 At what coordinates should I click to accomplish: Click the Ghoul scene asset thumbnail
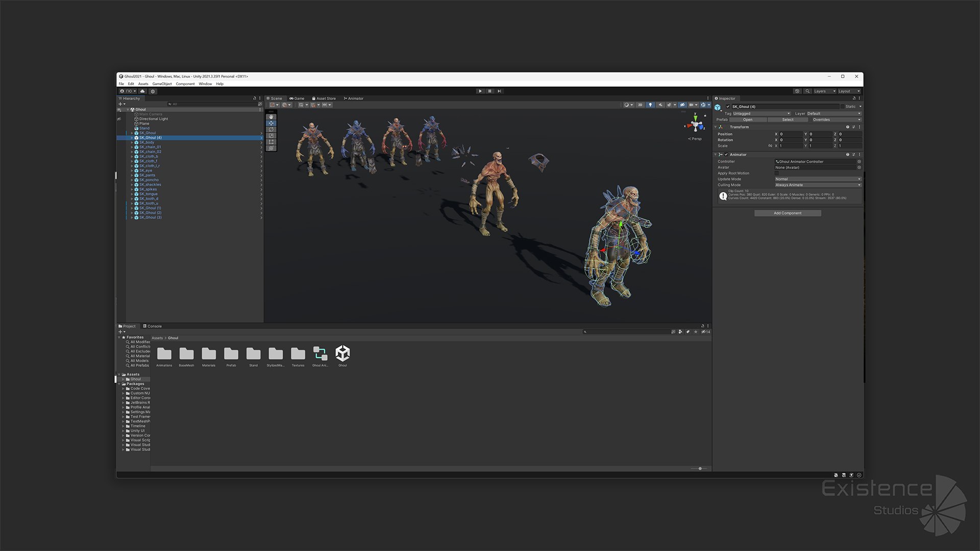342,354
